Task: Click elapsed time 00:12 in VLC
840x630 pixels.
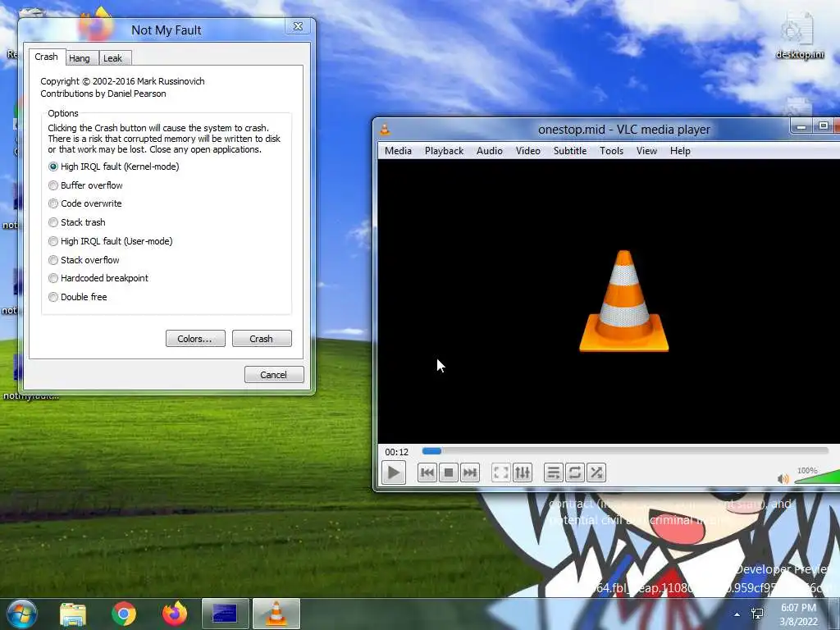Action: point(396,452)
